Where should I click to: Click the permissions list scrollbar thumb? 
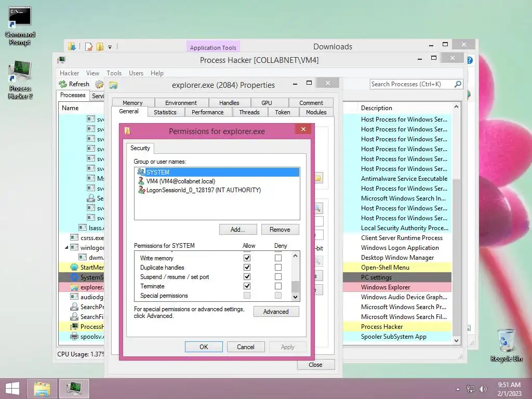[295, 286]
